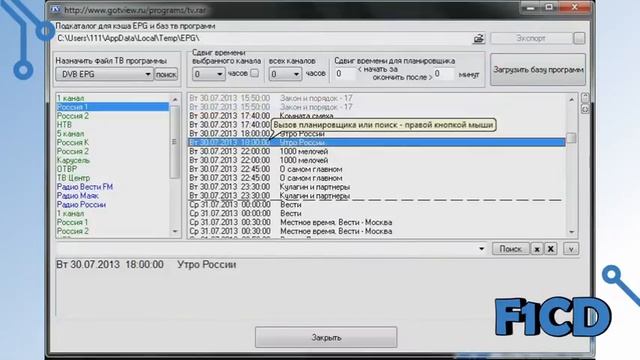Screen dimensions: 640x360
Task: Select the Радио России channel
Action: (x=81, y=204)
